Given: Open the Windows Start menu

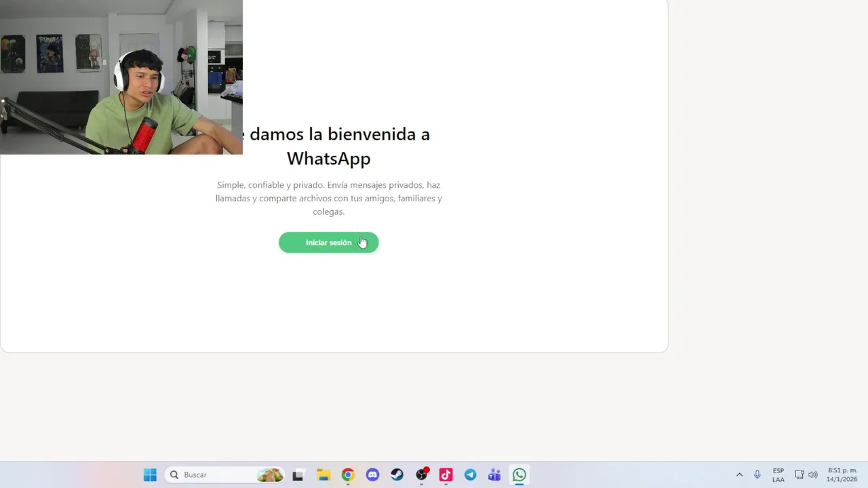Looking at the screenshot, I should coord(150,475).
